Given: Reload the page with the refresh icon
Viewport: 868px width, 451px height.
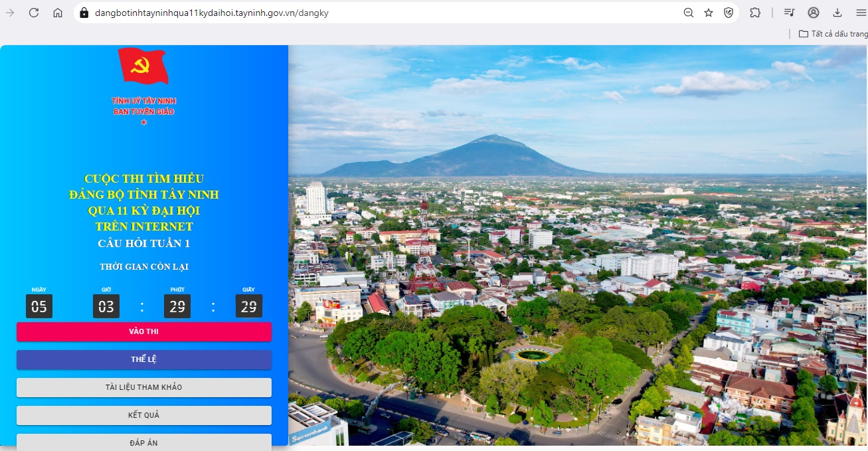Looking at the screenshot, I should (x=34, y=13).
